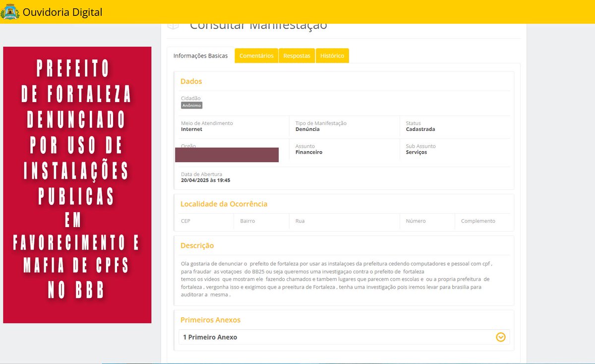Click the Consultar Manifestação page icon

(x=173, y=26)
